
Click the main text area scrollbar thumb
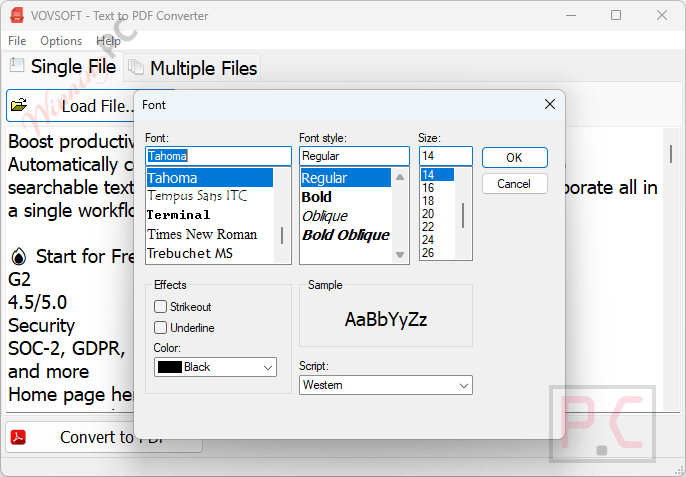click(671, 154)
